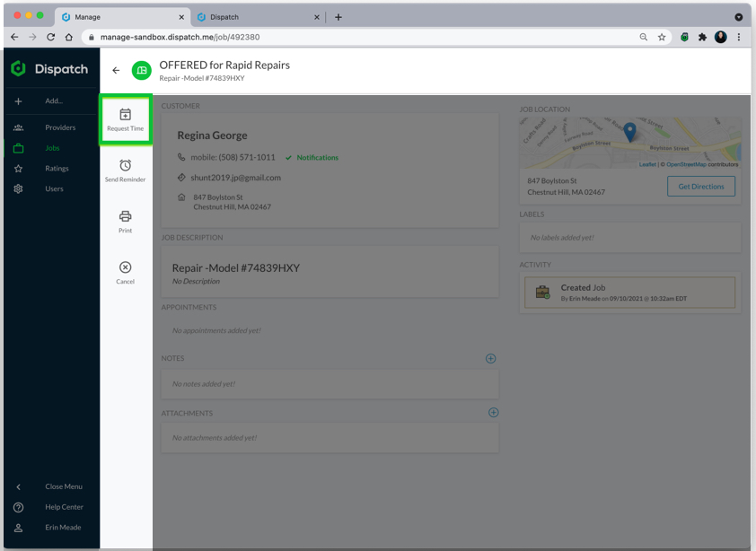This screenshot has height=551, width=756.
Task: Click the Send Reminder alarm clock icon
Action: click(125, 165)
